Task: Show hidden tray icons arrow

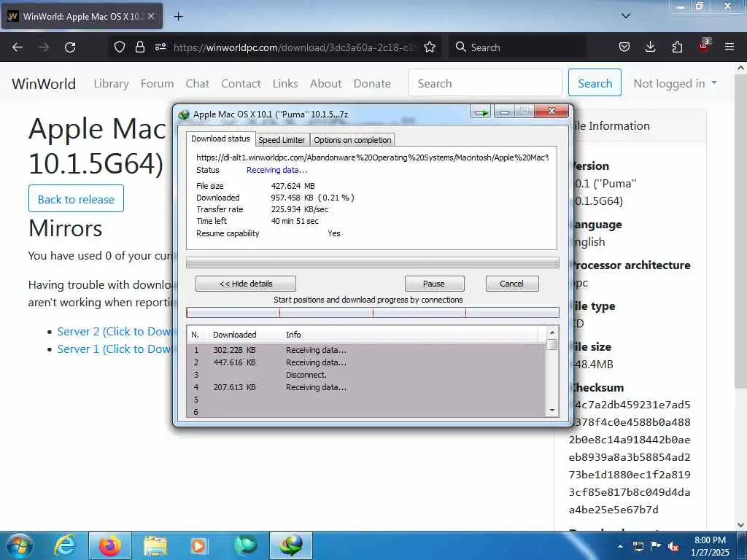Action: [x=620, y=546]
